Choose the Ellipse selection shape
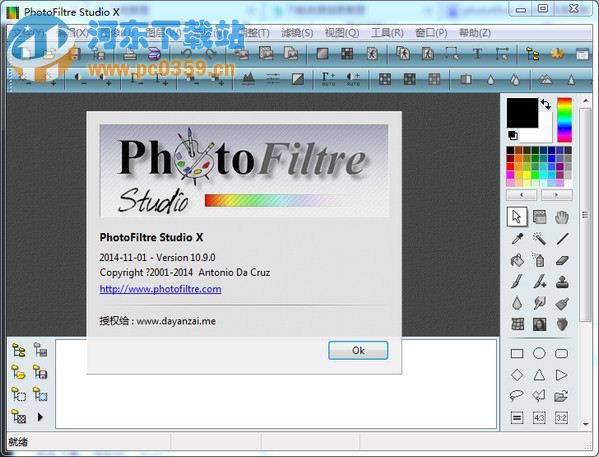 point(539,353)
